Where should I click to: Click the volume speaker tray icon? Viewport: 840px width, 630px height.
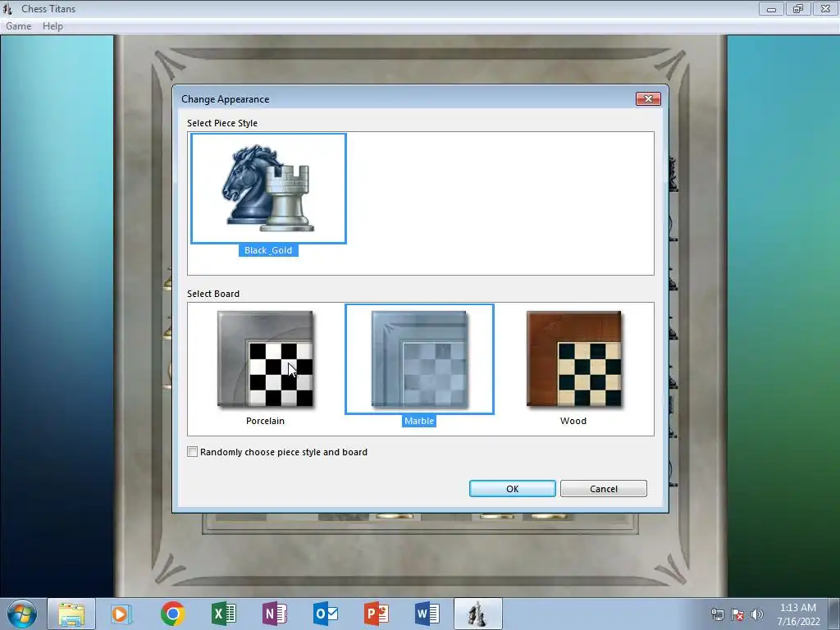756,614
